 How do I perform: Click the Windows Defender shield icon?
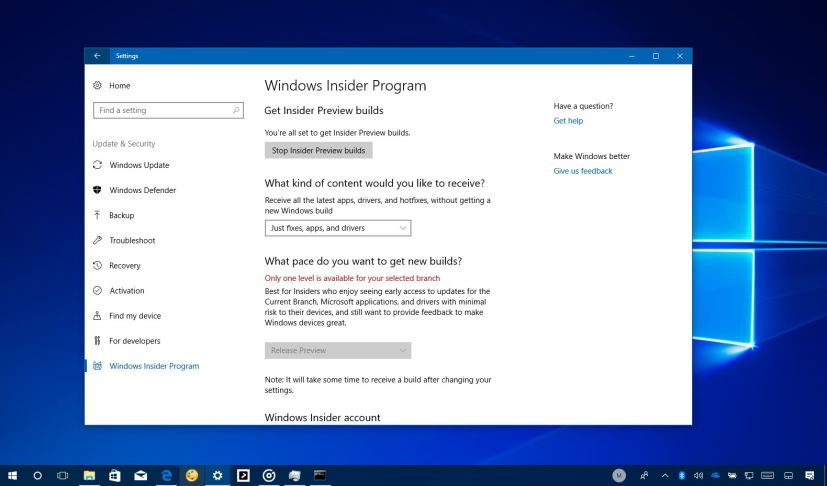pyautogui.click(x=97, y=190)
